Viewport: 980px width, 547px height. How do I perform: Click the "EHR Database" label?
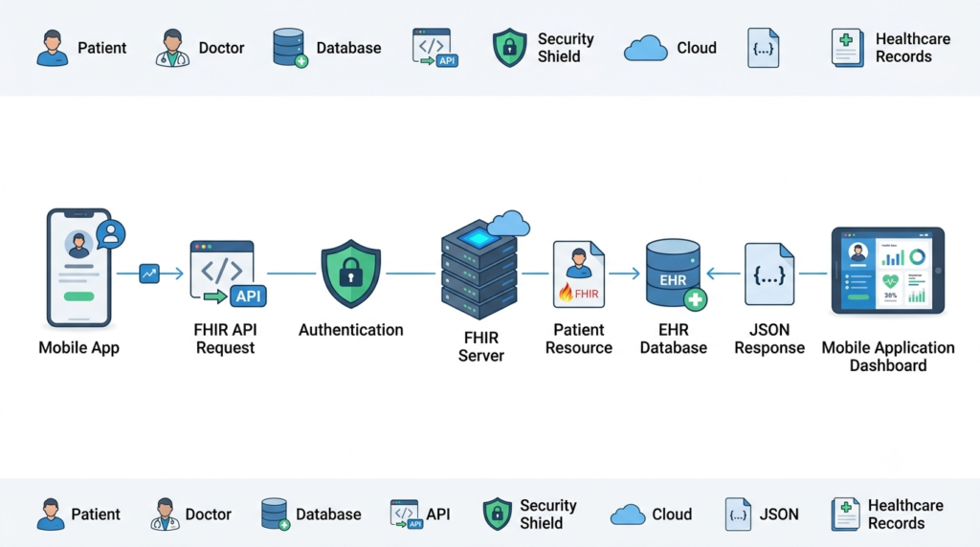(x=673, y=339)
